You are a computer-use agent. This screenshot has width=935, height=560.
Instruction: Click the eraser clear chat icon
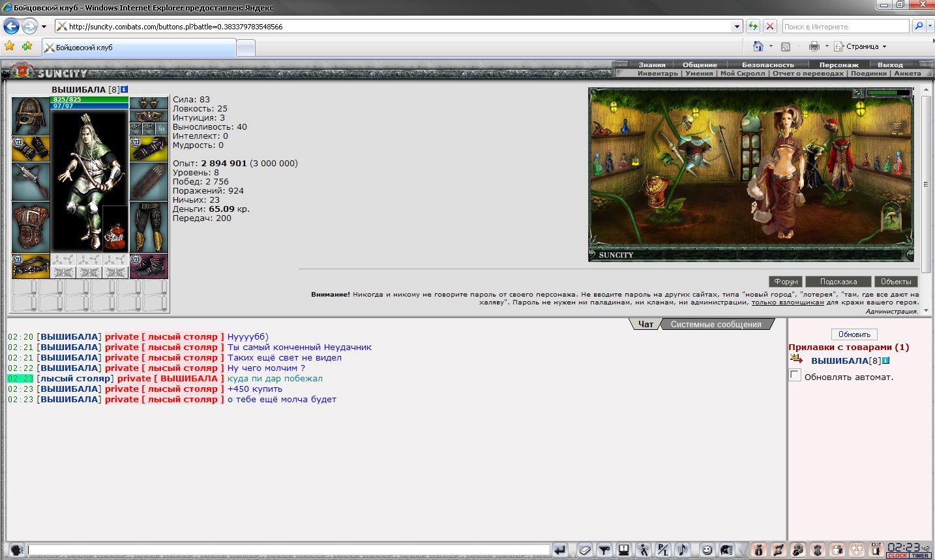[585, 550]
